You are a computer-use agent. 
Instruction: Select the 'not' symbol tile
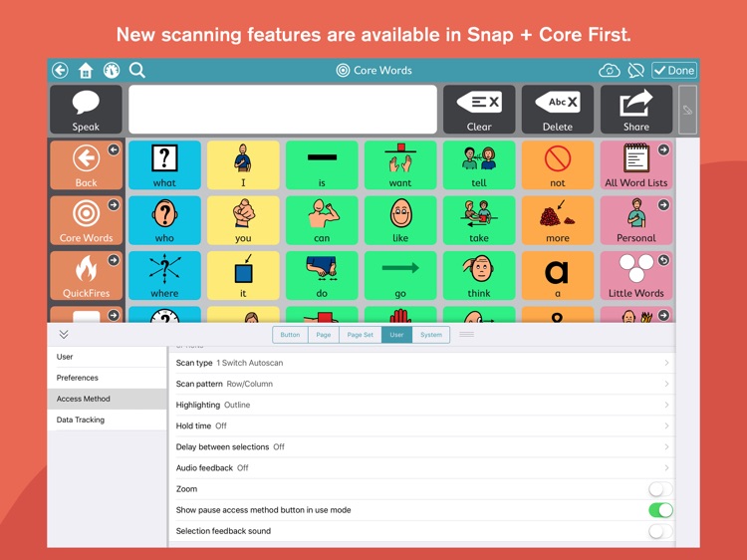[558, 165]
